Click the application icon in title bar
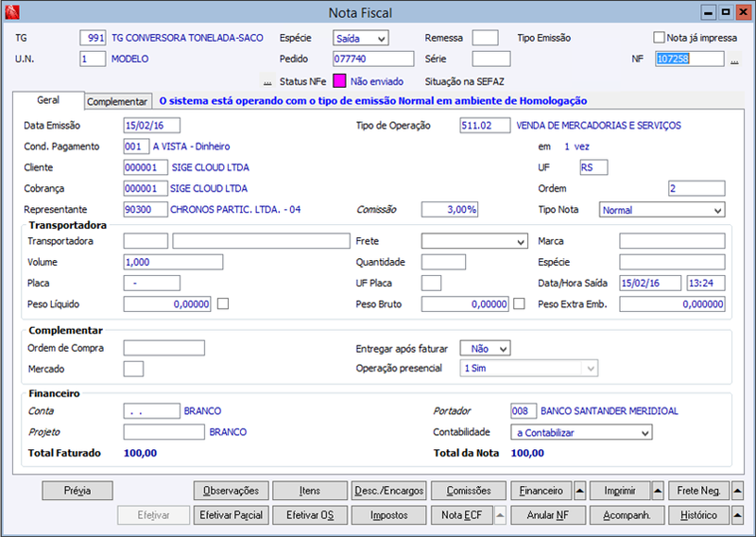Image resolution: width=756 pixels, height=537 pixels. point(12,12)
